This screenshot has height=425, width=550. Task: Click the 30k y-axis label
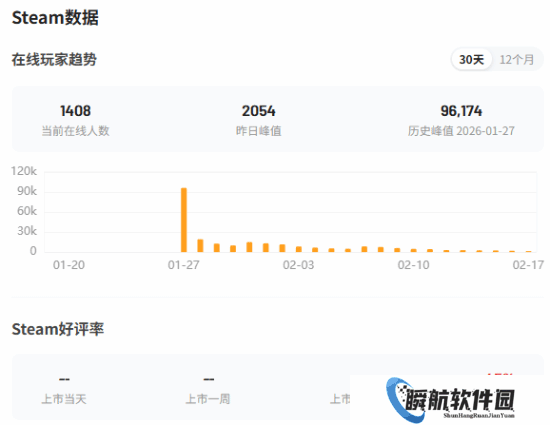(27, 231)
